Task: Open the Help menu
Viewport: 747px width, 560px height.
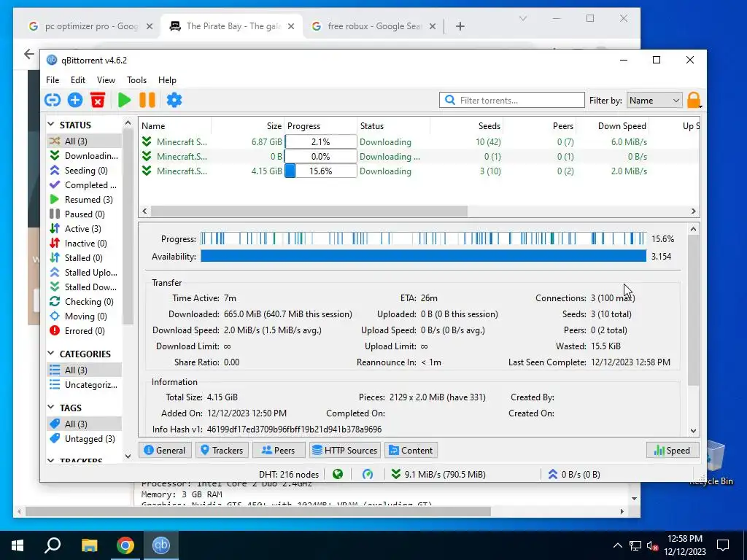Action: [x=167, y=80]
